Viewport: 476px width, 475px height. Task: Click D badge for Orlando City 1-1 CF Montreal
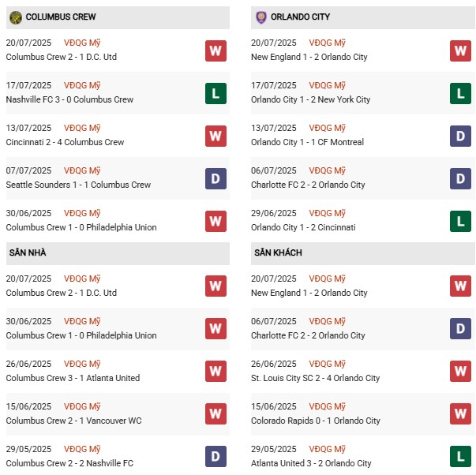point(461,136)
